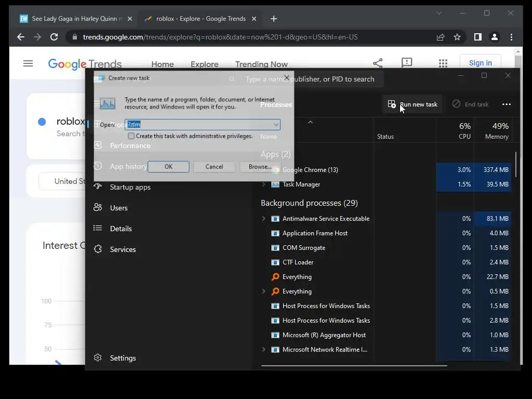Open Services page in Task Manager sidebar
532x399 pixels.
[x=123, y=249]
